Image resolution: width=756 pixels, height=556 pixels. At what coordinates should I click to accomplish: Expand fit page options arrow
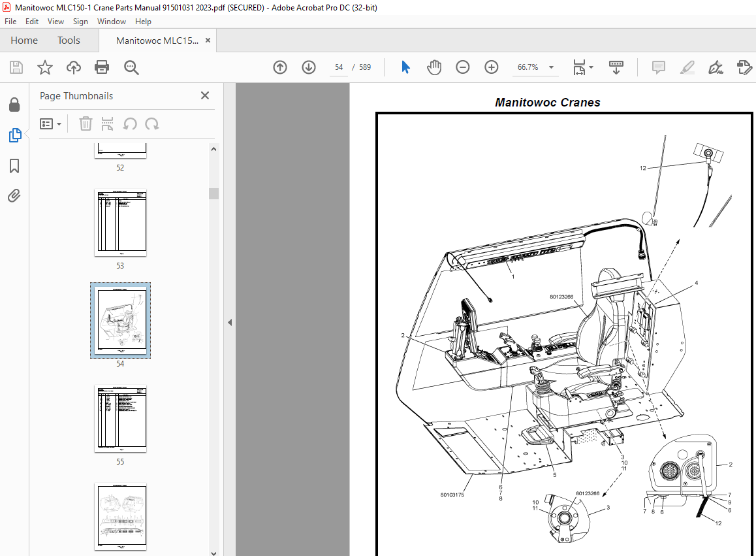pyautogui.click(x=591, y=67)
